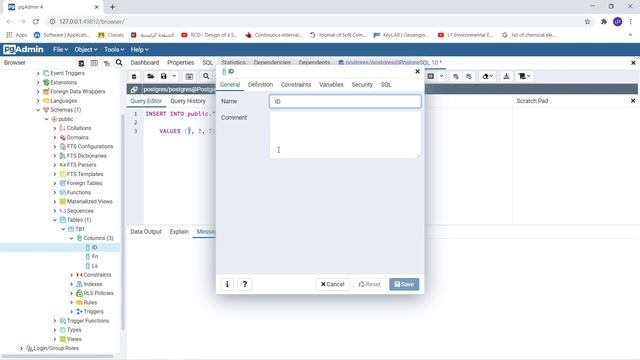
Task: Close the query tool tab panel
Action: point(633,63)
